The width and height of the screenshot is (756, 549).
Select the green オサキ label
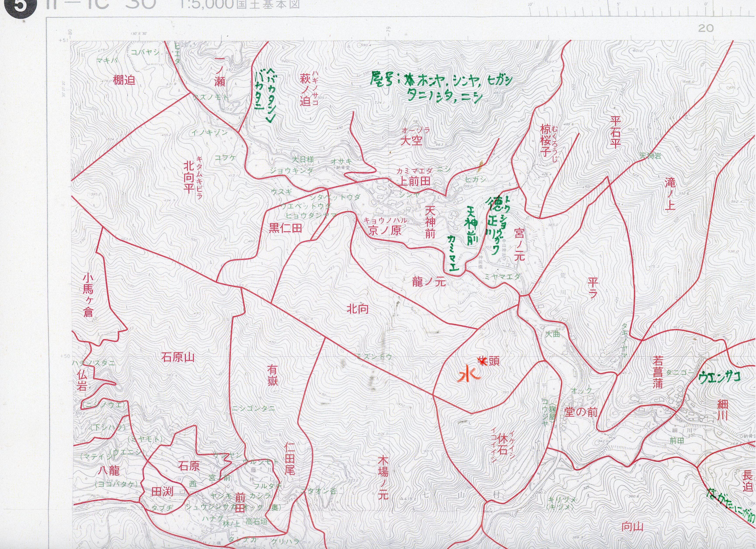click(341, 161)
